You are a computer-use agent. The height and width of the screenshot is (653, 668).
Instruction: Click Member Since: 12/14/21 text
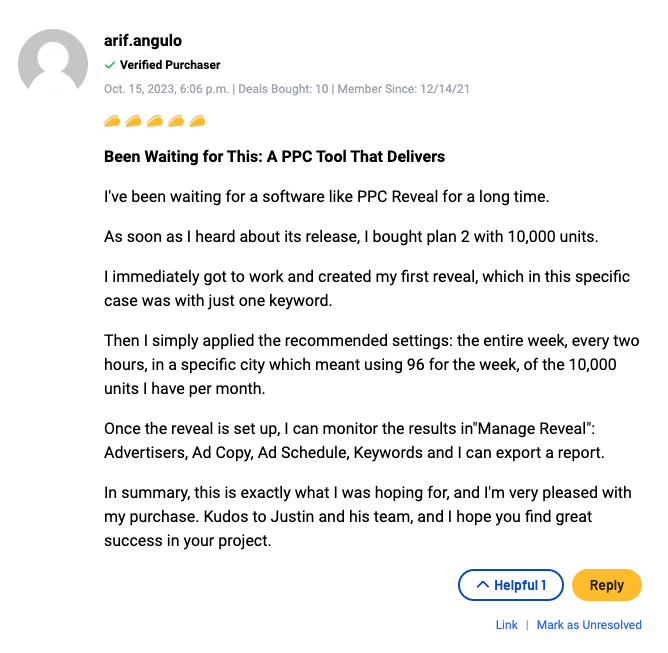403,89
